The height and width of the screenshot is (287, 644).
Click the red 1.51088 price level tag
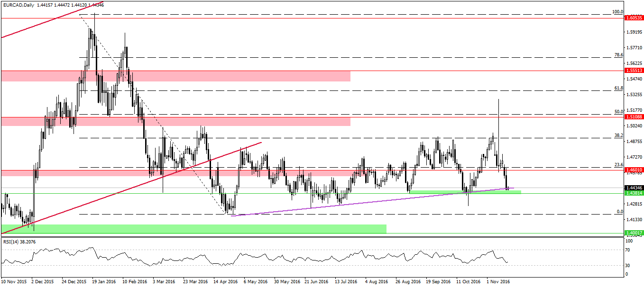tap(634, 117)
